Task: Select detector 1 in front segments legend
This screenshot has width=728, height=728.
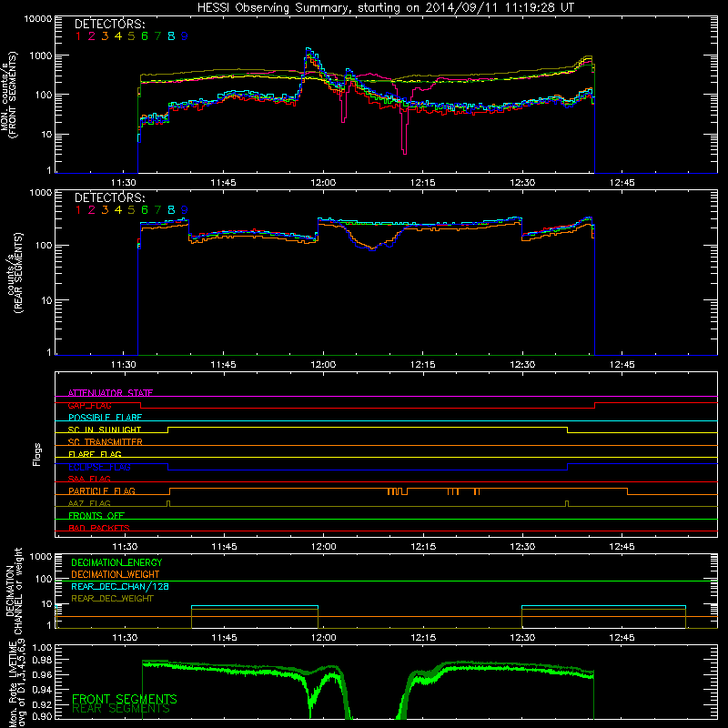Action: [x=78, y=36]
